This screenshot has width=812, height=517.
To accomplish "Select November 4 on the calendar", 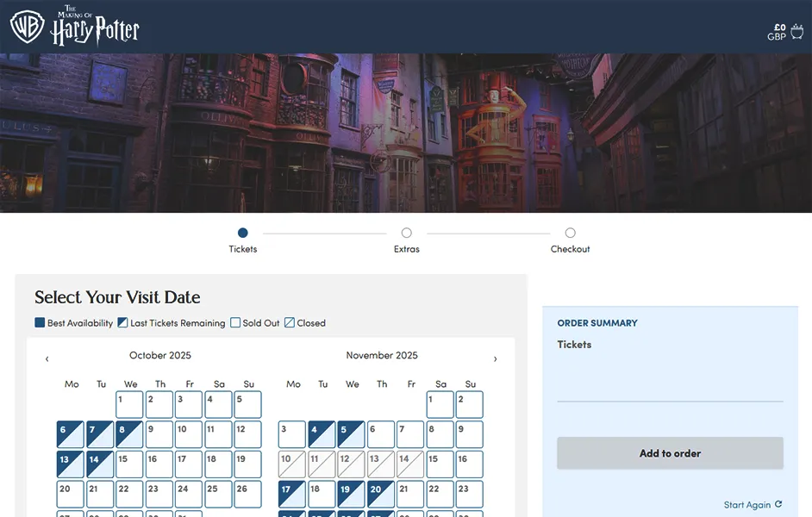I will [x=322, y=434].
